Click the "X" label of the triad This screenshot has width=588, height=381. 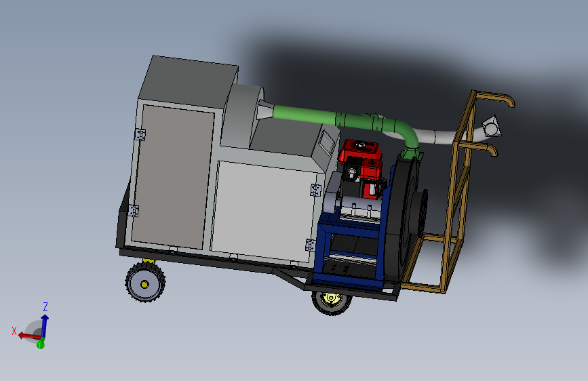point(14,331)
